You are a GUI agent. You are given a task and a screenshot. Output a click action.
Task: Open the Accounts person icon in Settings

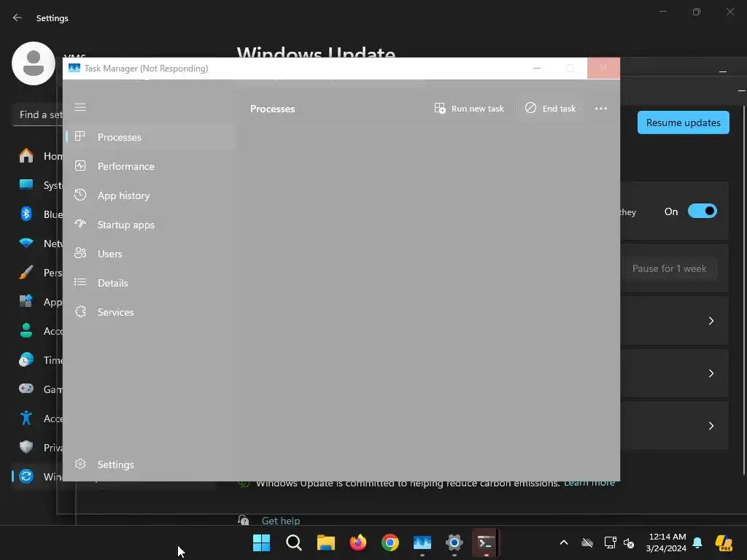[26, 330]
